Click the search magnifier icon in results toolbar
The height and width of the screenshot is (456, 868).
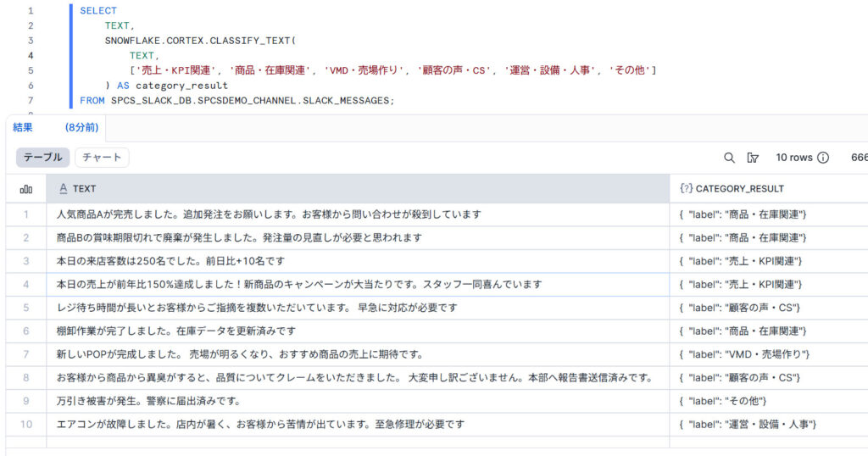point(729,158)
